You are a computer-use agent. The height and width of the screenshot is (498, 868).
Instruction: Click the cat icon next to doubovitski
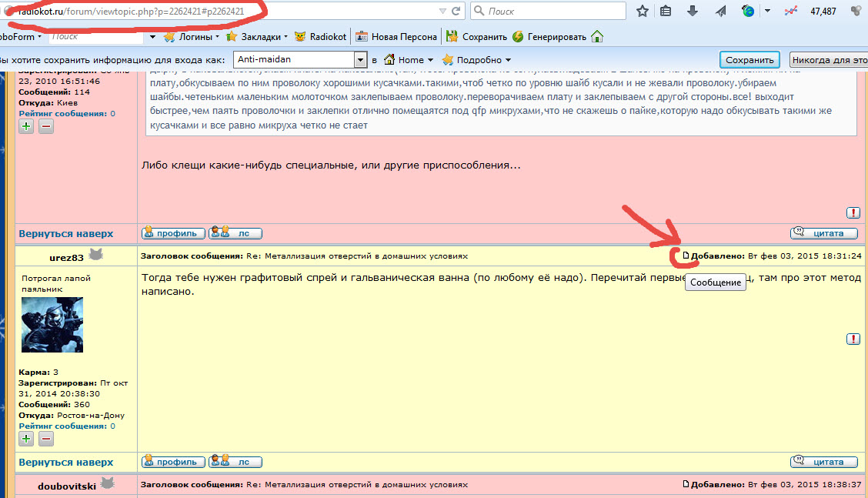(108, 483)
